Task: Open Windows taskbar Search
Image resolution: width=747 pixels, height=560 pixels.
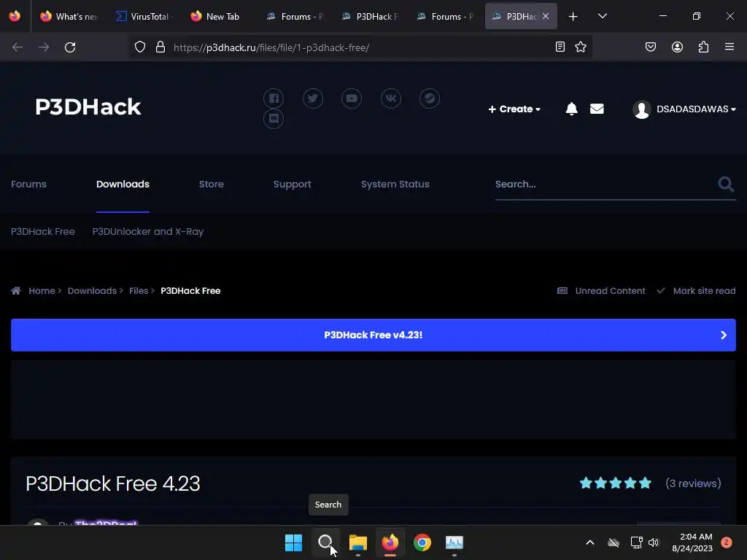Action: (325, 542)
